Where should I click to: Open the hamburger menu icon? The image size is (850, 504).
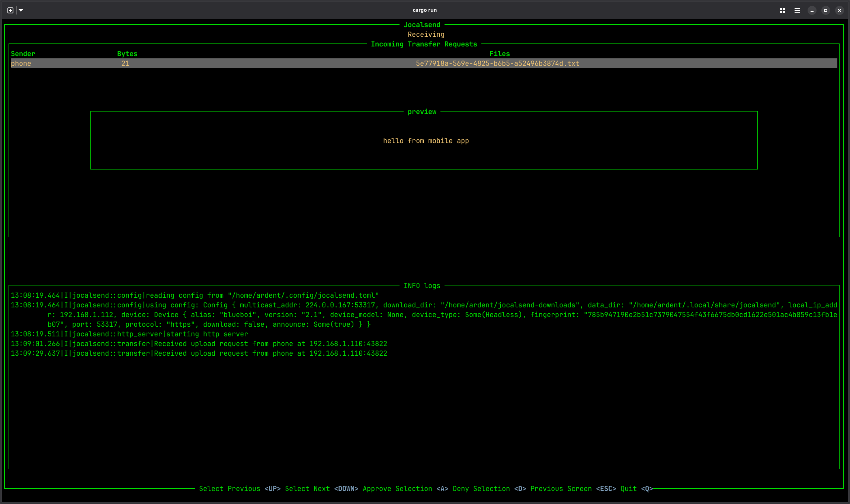(x=797, y=10)
